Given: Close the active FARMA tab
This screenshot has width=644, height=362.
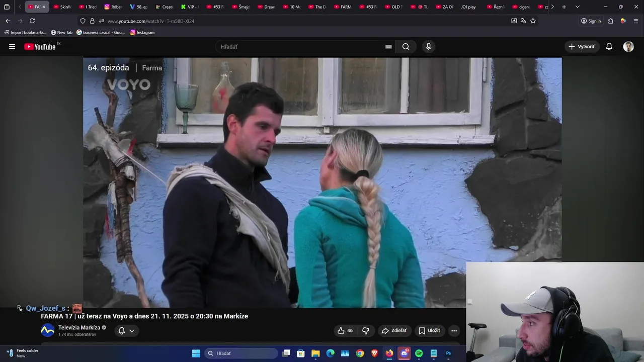Looking at the screenshot, I should [x=44, y=7].
